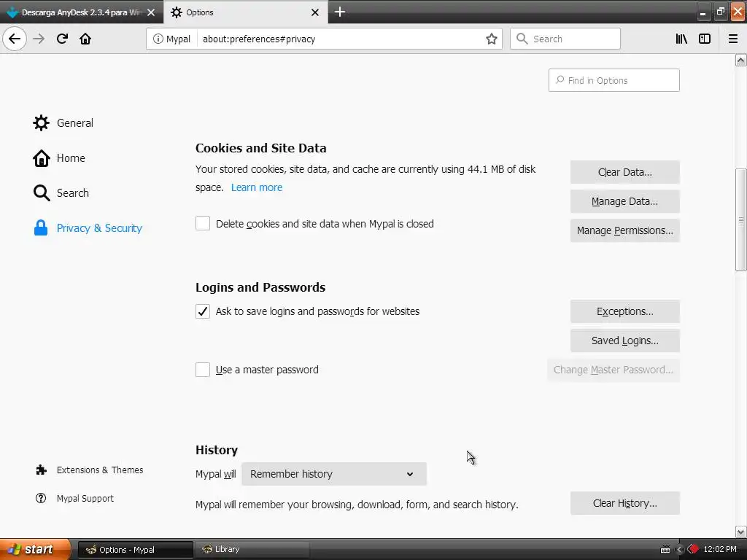Switch to Library window in taskbar

pos(252,550)
